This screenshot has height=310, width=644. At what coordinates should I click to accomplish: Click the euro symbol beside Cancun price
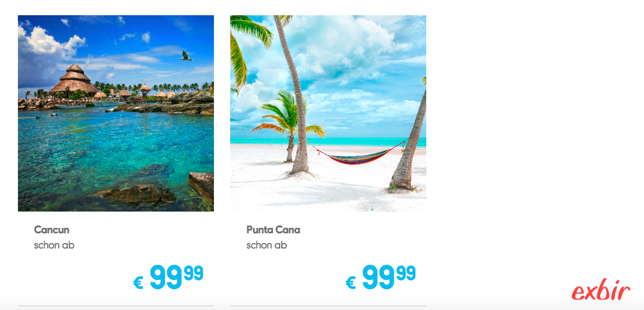(x=138, y=282)
